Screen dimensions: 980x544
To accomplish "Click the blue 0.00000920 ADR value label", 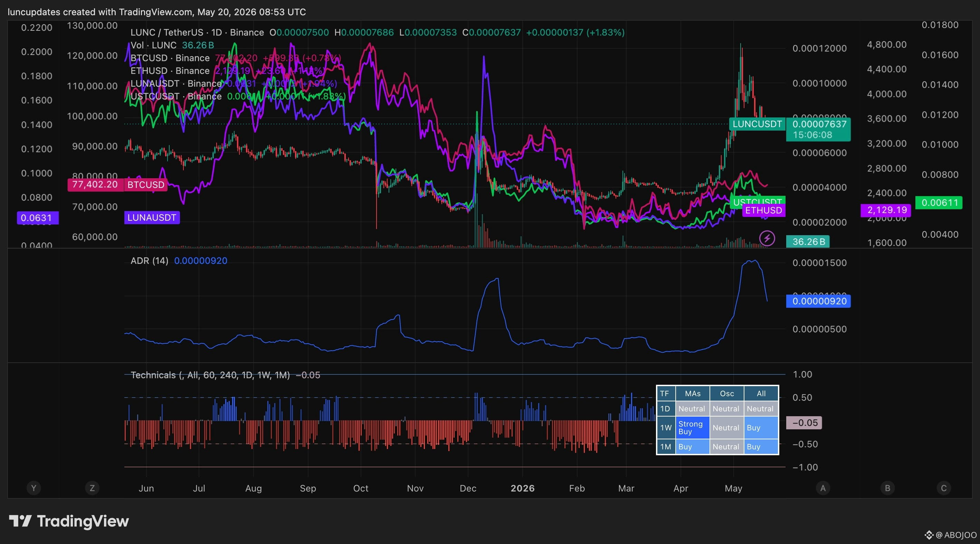I will click(x=819, y=301).
